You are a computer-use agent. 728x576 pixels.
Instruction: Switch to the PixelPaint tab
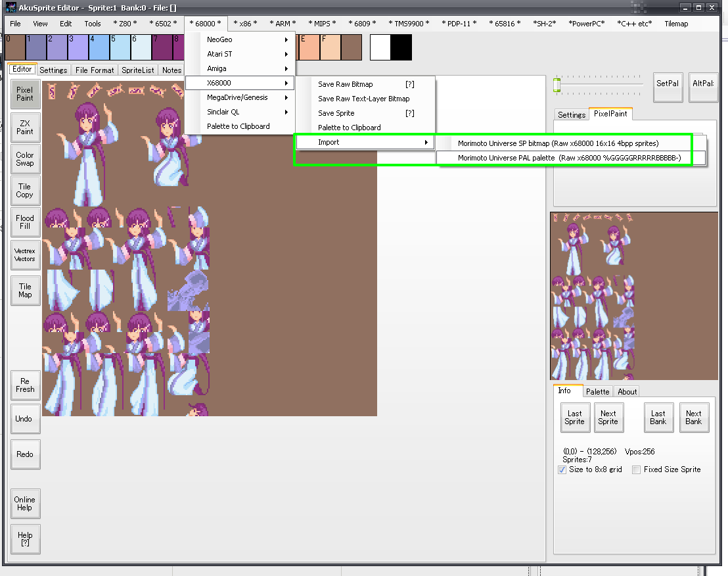click(x=610, y=114)
